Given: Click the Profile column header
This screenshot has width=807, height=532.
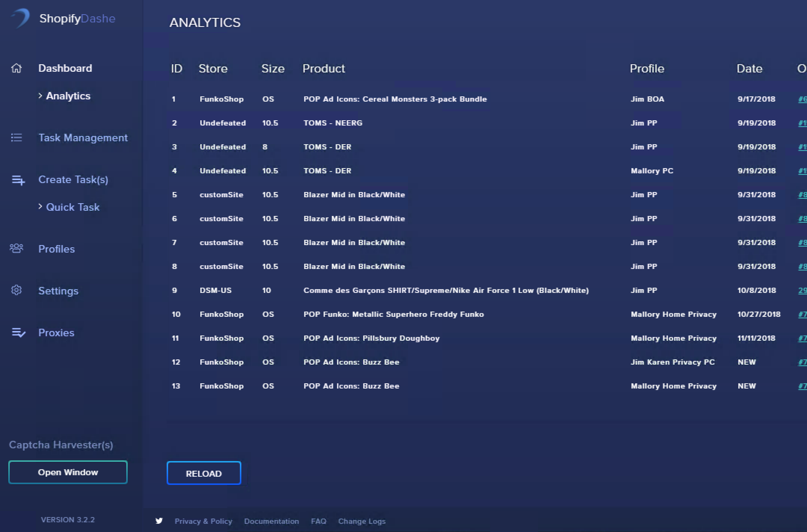Looking at the screenshot, I should pyautogui.click(x=647, y=69).
